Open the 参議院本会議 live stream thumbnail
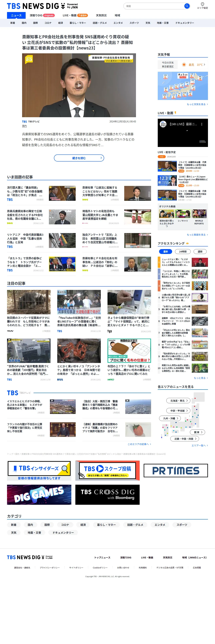 pyautogui.click(x=167, y=166)
